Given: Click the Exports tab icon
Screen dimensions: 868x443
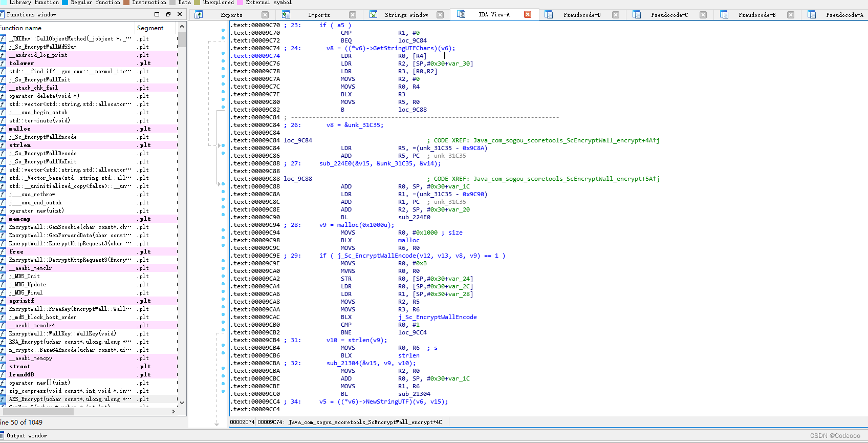Looking at the screenshot, I should click(199, 14).
